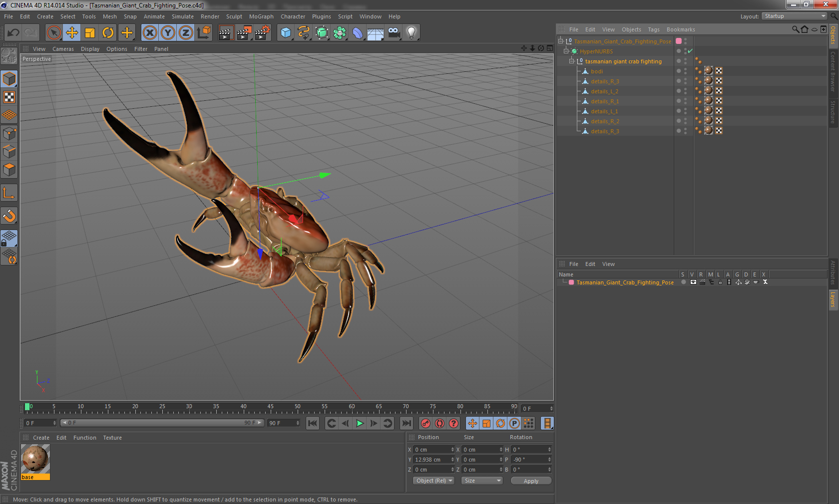Click the Record Active Objects button

[x=425, y=423]
